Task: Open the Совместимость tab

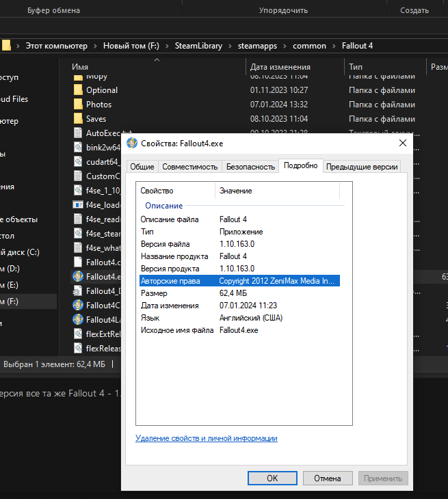Action: coord(189,167)
